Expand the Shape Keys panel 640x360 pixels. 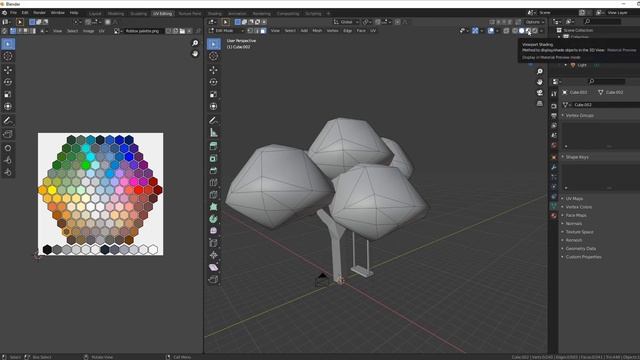tap(577, 157)
